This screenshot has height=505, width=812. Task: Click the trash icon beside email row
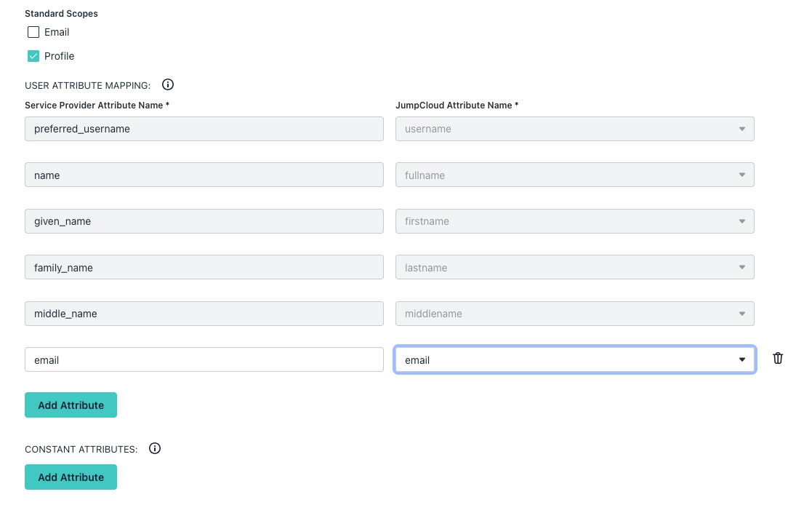778,358
